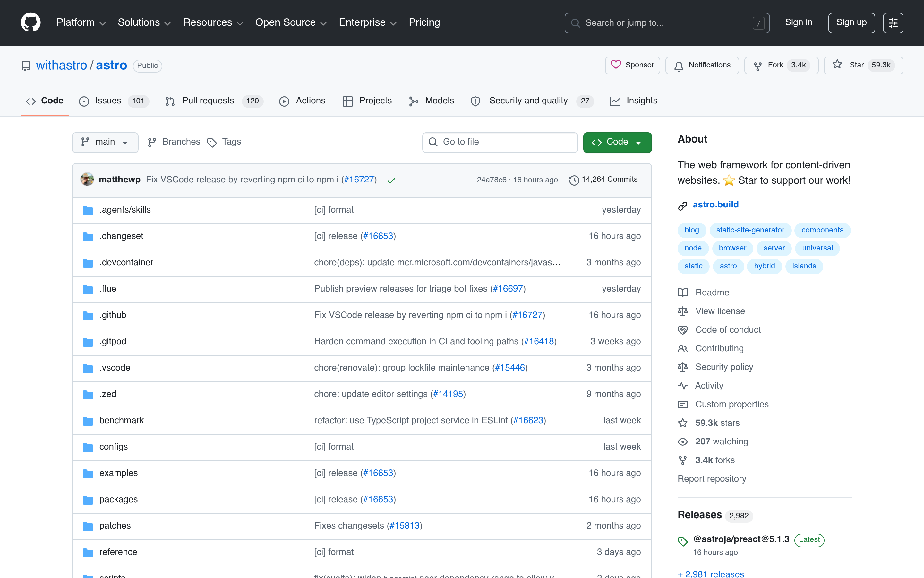Switch to the Models tab

coord(432,101)
